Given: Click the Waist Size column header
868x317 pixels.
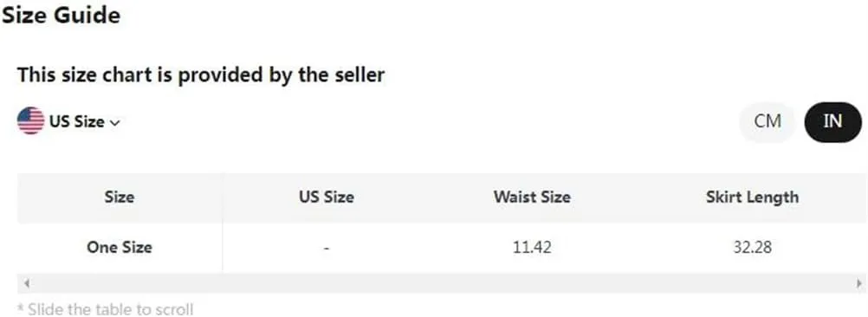Looking at the screenshot, I should coord(532,197).
